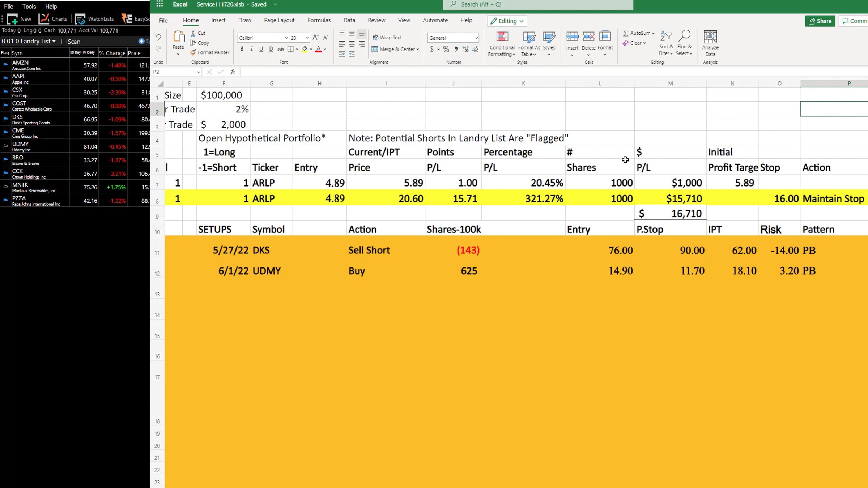Open the Editing mode dropdown
868x488 pixels.
[x=507, y=21]
